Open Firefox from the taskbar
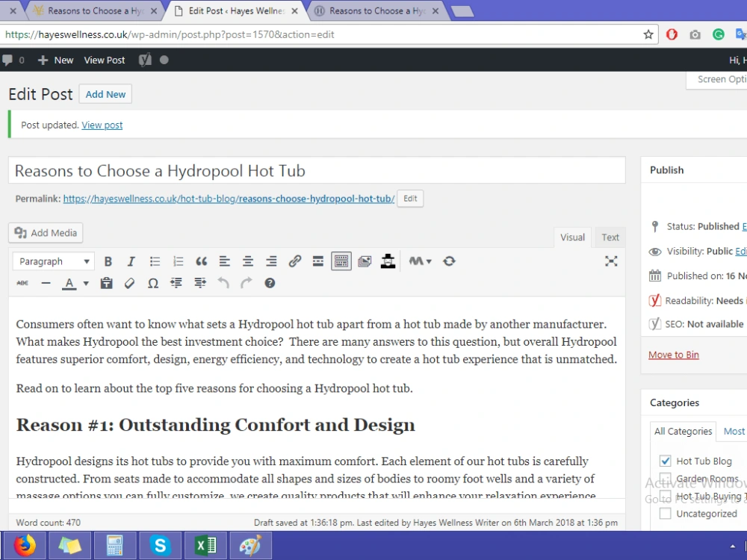The image size is (747, 560). click(x=25, y=546)
